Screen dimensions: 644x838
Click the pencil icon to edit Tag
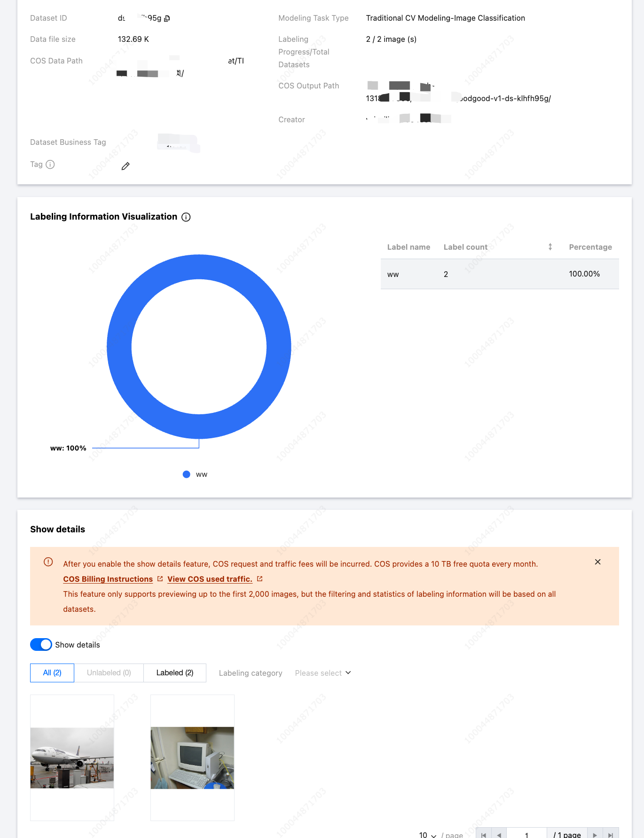[x=126, y=166]
